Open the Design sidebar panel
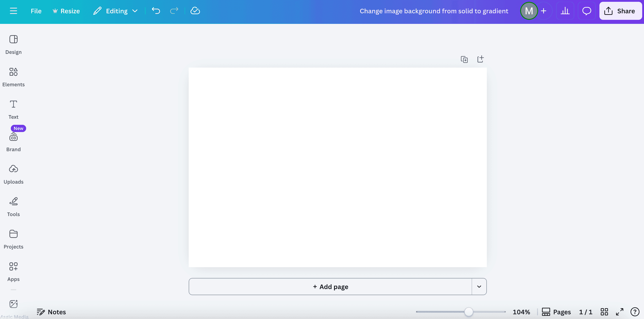The height and width of the screenshot is (319, 644). pyautogui.click(x=14, y=45)
